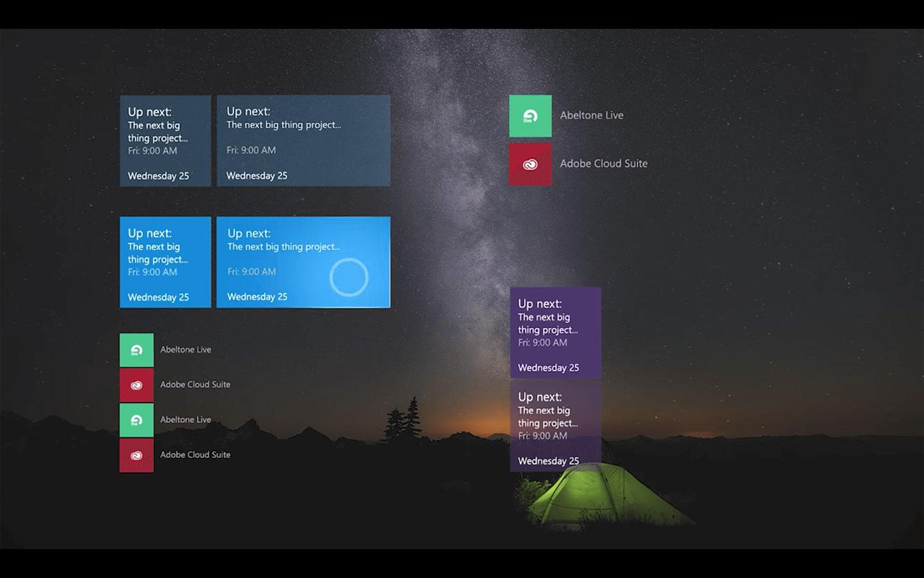The height and width of the screenshot is (578, 924).
Task: Open the purple 'Up next' tile
Action: click(554, 332)
